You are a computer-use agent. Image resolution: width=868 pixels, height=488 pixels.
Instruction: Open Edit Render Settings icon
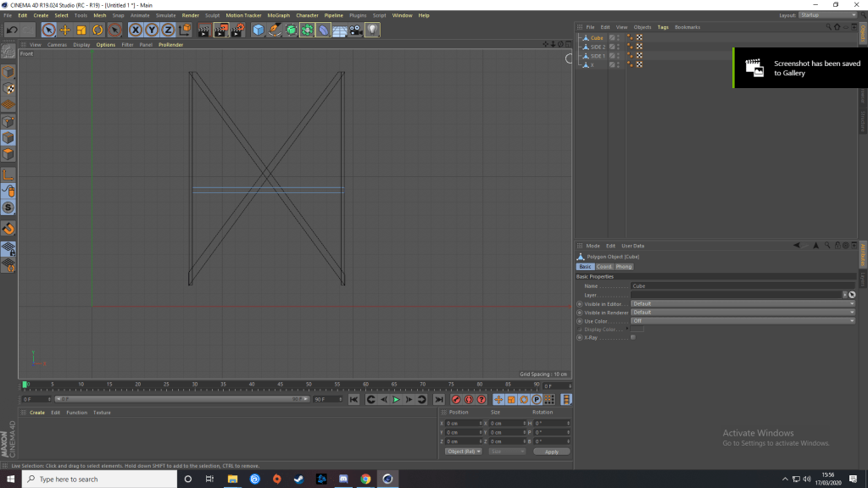point(236,30)
